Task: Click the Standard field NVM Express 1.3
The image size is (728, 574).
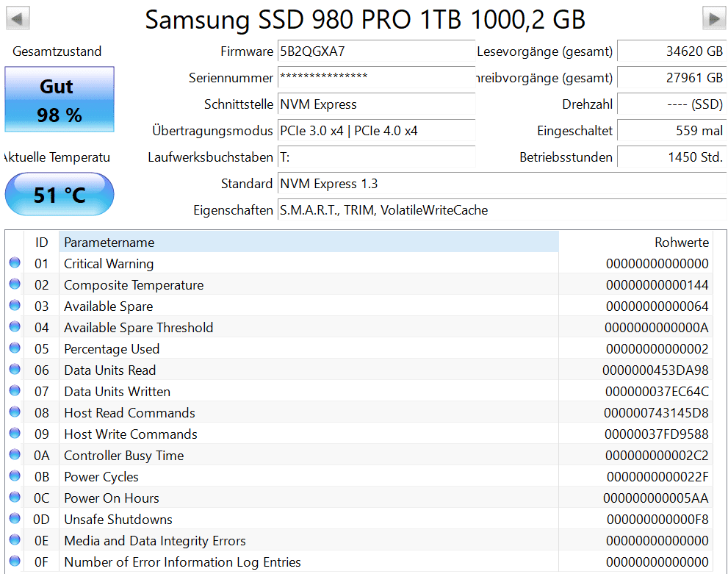Action: [x=502, y=184]
